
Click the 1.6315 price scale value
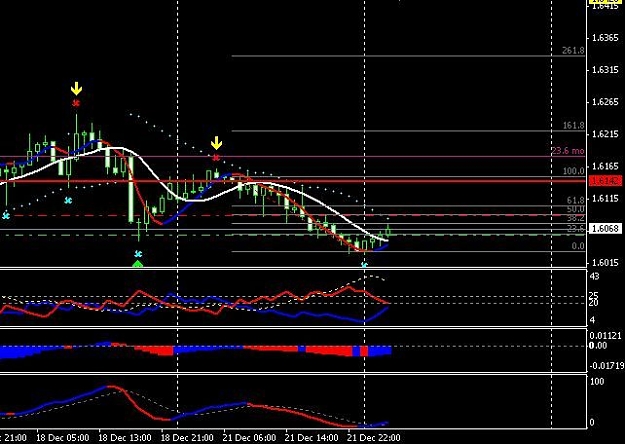(x=605, y=70)
